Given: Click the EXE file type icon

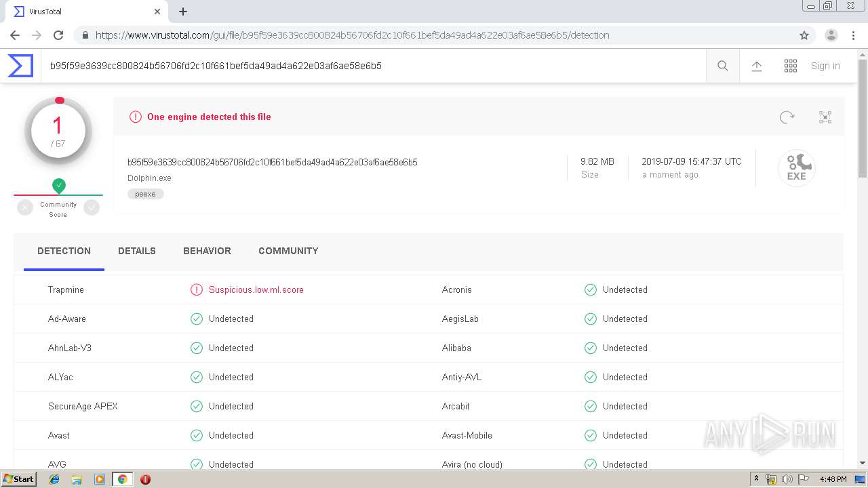Looking at the screenshot, I should [x=797, y=168].
